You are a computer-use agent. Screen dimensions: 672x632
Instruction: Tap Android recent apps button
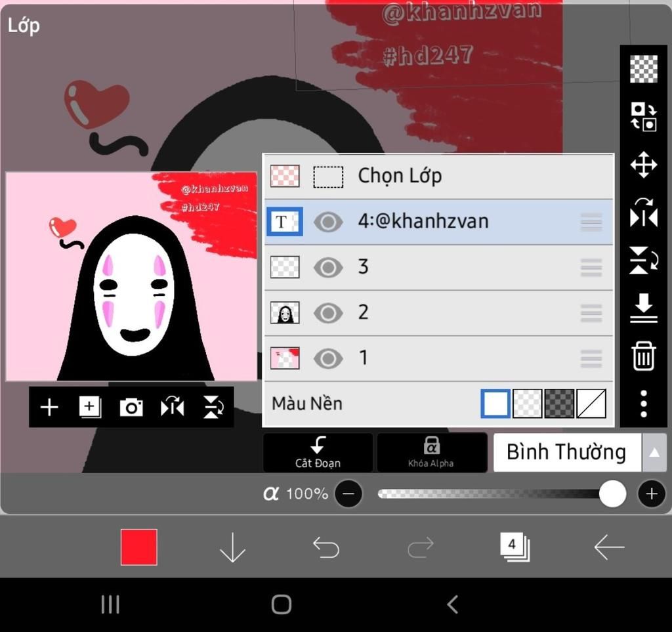110,604
